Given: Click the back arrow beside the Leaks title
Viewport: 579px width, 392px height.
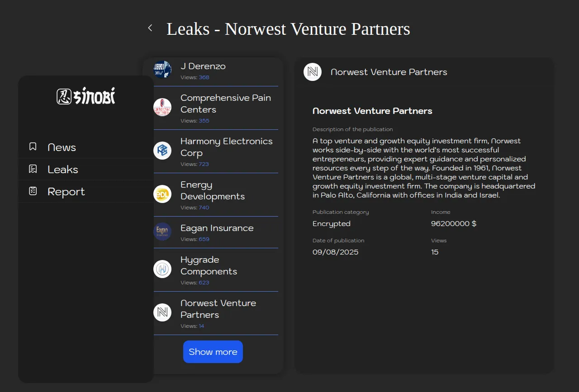Looking at the screenshot, I should click(x=150, y=28).
